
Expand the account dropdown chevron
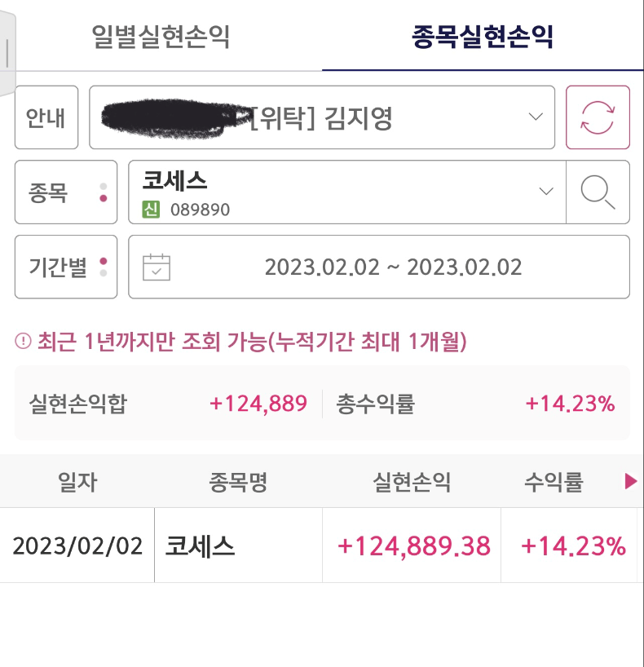[x=535, y=117]
